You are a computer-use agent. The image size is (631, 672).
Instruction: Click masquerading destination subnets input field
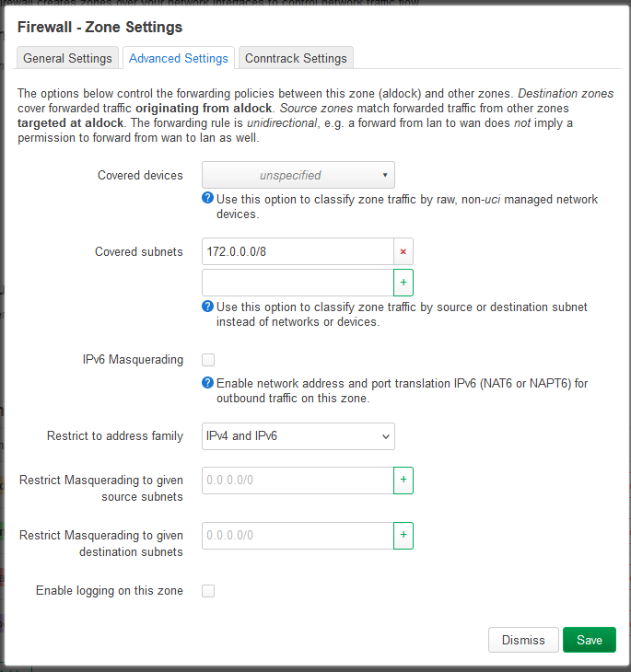[298, 536]
